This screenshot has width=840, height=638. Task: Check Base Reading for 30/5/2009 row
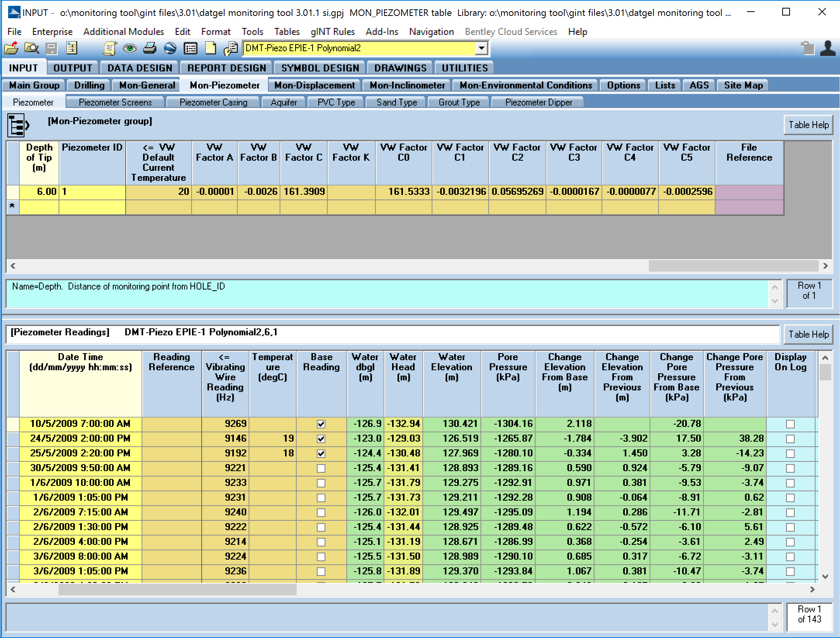[x=321, y=468]
